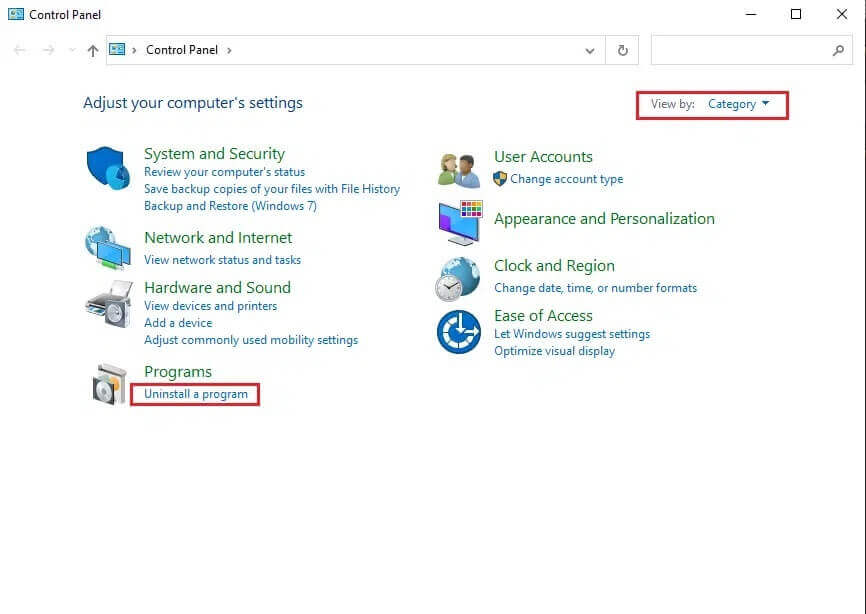Click View devices and printers
This screenshot has width=866, height=614.
tap(210, 306)
